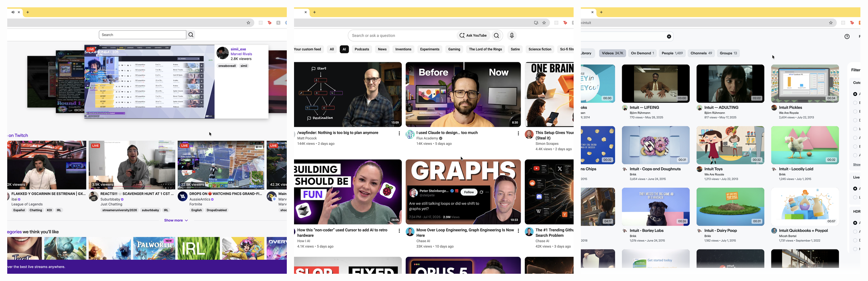Select the unchecked radio in Vimeo Live filter
Screen dimensions: 868x281
855,197
